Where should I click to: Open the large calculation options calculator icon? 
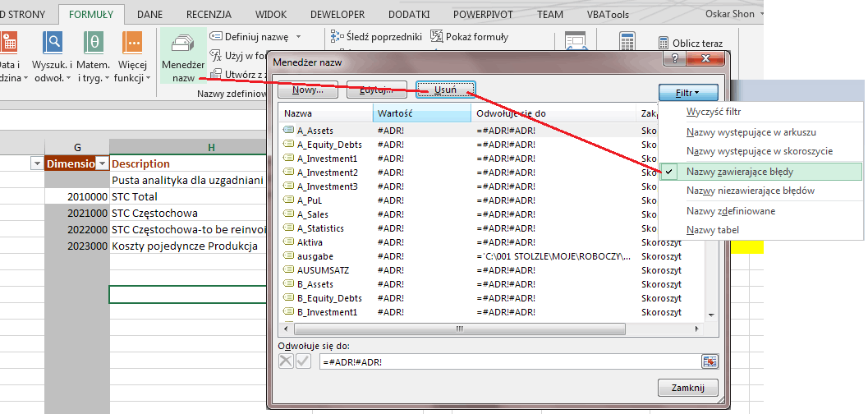tap(627, 42)
